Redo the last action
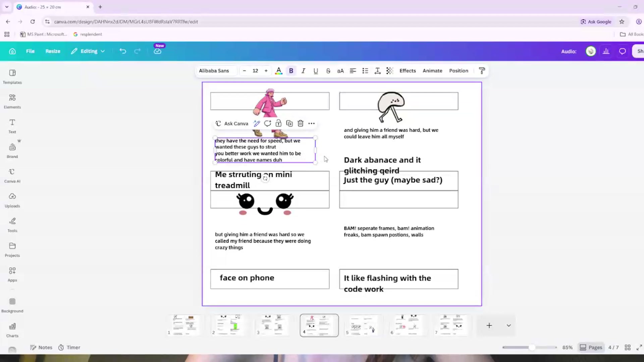Screen dimensions: 644x362 point(137,51)
